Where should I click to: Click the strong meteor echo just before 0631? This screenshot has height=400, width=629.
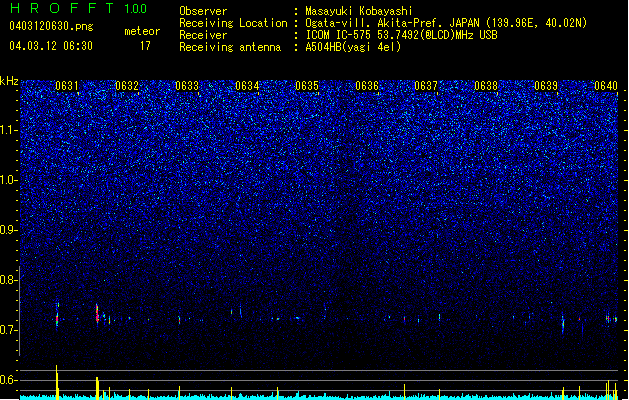tap(57, 316)
